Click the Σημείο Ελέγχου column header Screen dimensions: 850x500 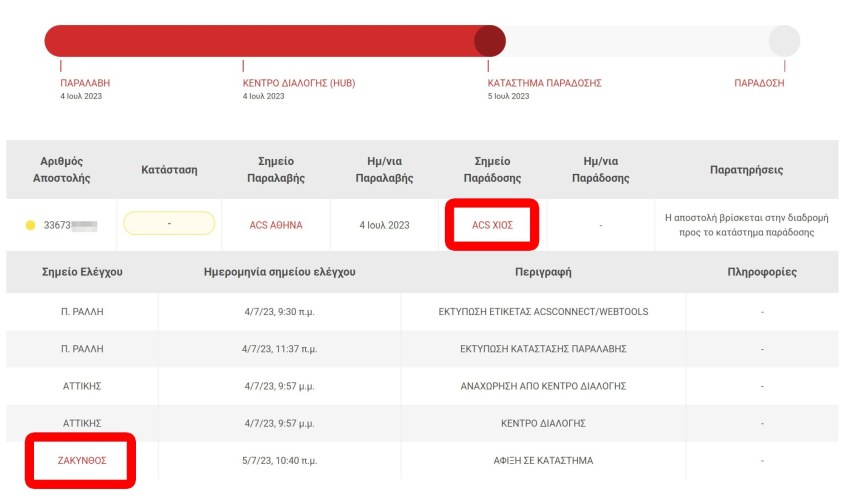(82, 272)
